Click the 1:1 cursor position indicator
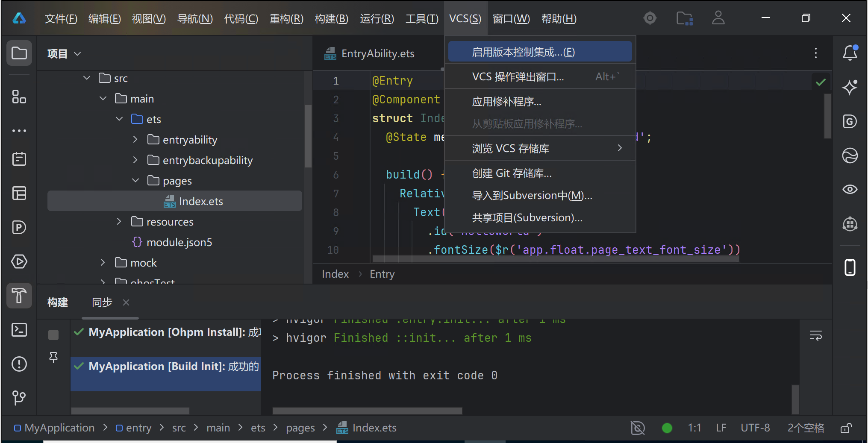868x443 pixels. tap(694, 428)
